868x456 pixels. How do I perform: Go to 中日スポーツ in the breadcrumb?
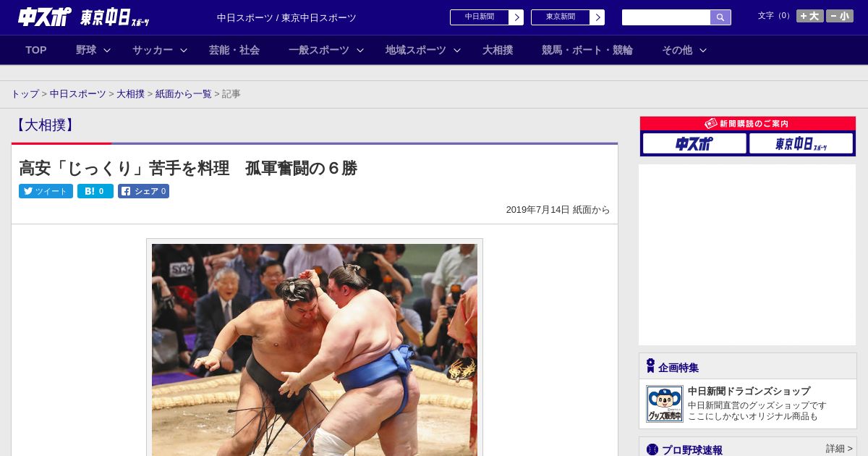coord(78,94)
